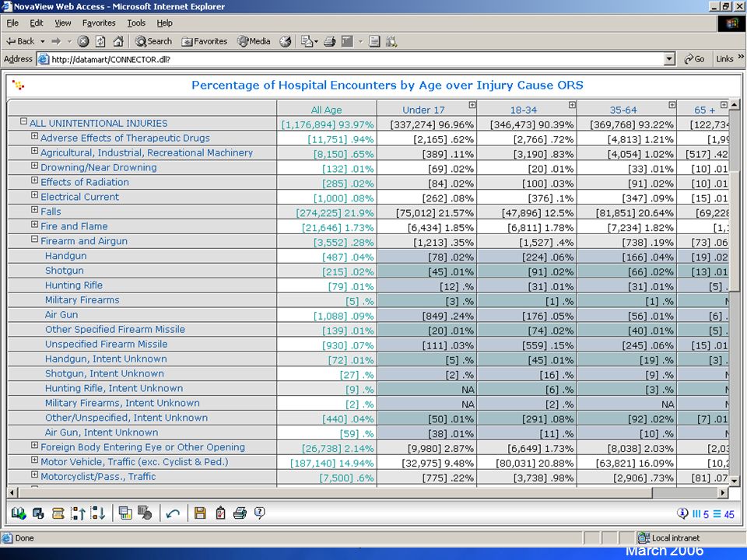Click the Hunting Rifle row label
747x560 pixels.
coord(74,285)
